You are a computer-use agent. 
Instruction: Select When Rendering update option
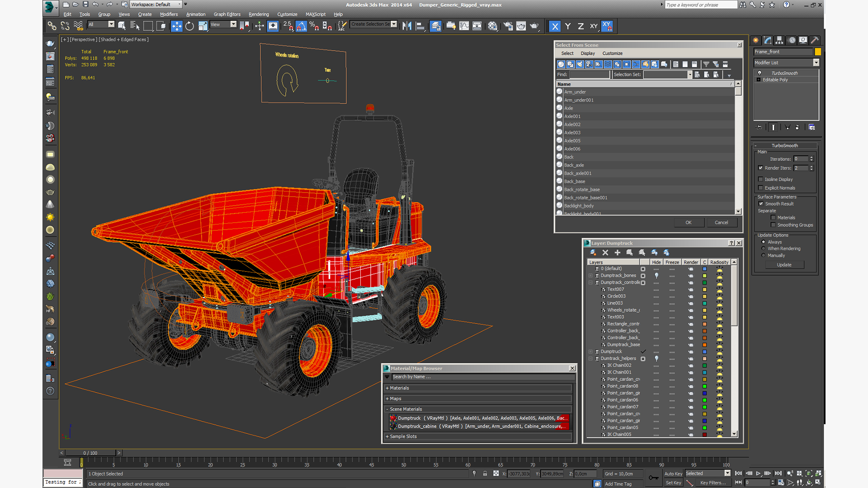(764, 249)
